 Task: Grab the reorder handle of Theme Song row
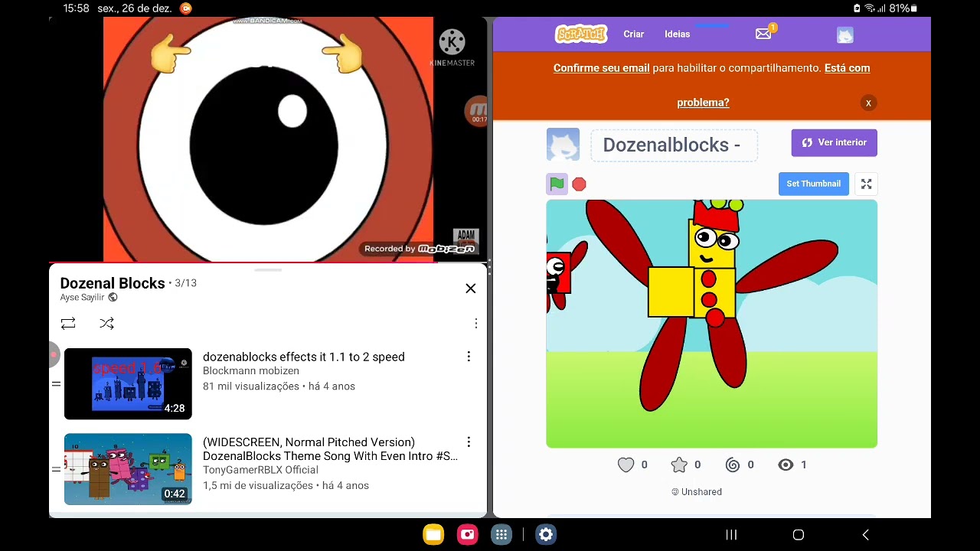(56, 469)
